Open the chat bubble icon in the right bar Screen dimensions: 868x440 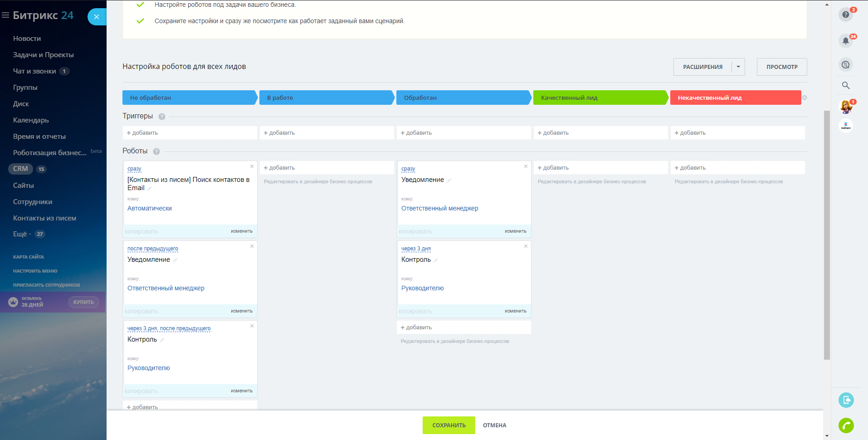(x=846, y=65)
